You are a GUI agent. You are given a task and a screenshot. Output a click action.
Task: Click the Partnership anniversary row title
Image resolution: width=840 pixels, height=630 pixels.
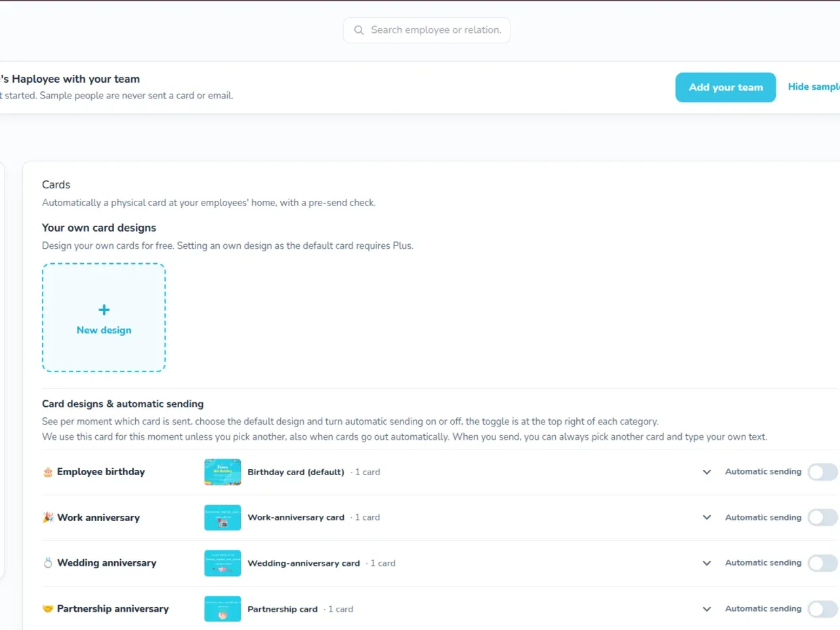(113, 609)
